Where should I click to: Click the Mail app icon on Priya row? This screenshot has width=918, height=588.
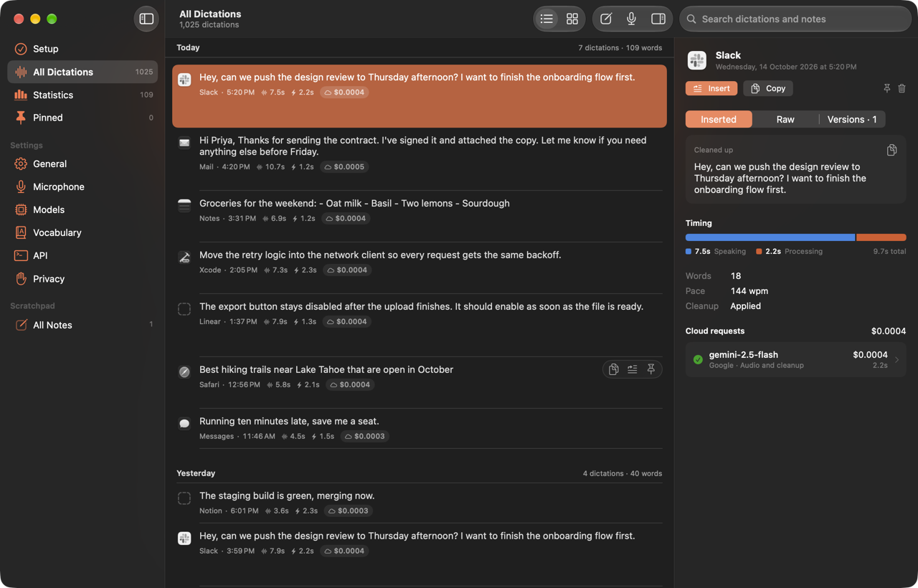click(x=184, y=143)
